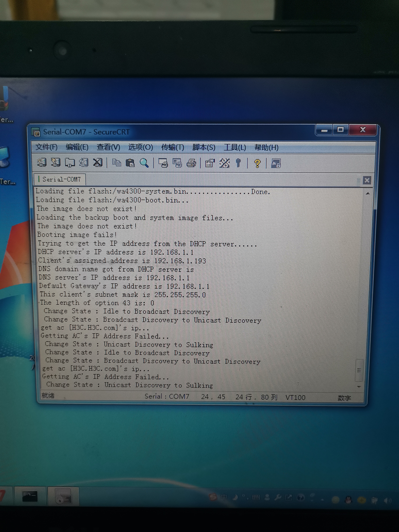Click the Find magnifier icon
The width and height of the screenshot is (399, 532).
click(x=144, y=163)
